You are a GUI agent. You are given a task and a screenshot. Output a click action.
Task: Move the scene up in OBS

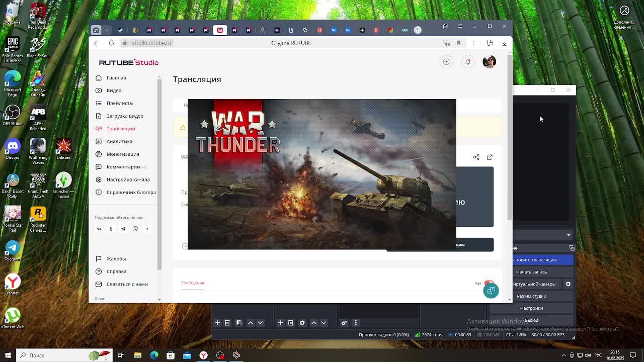pyautogui.click(x=251, y=323)
